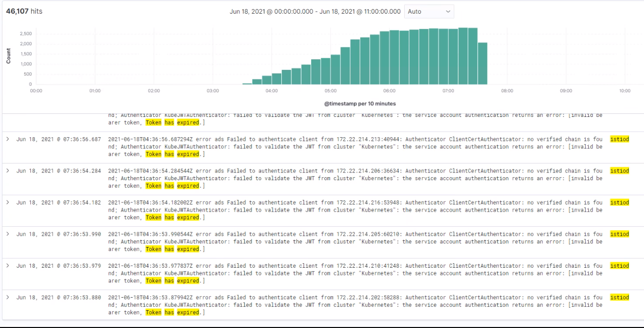
Task: Expand the log row timestamped 07:36:53.990
Action: coord(8,234)
